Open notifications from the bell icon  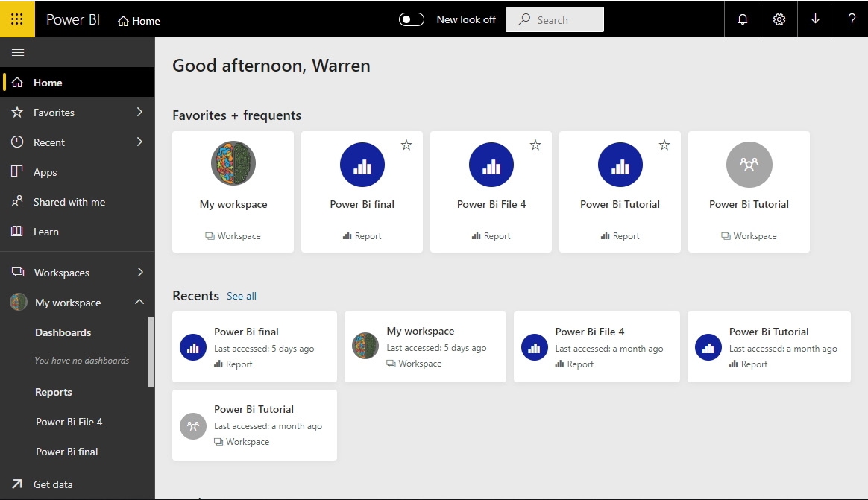click(742, 19)
